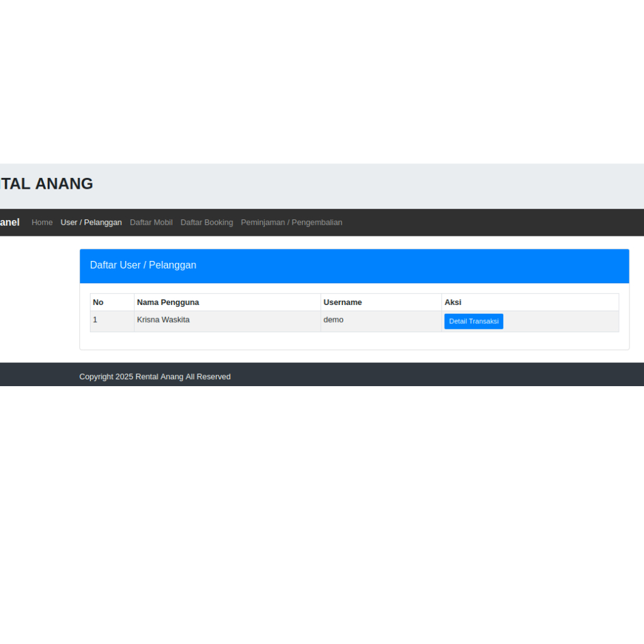Click the RENTAL ANANG site title
Screen dimensions: 644x644
coord(46,184)
